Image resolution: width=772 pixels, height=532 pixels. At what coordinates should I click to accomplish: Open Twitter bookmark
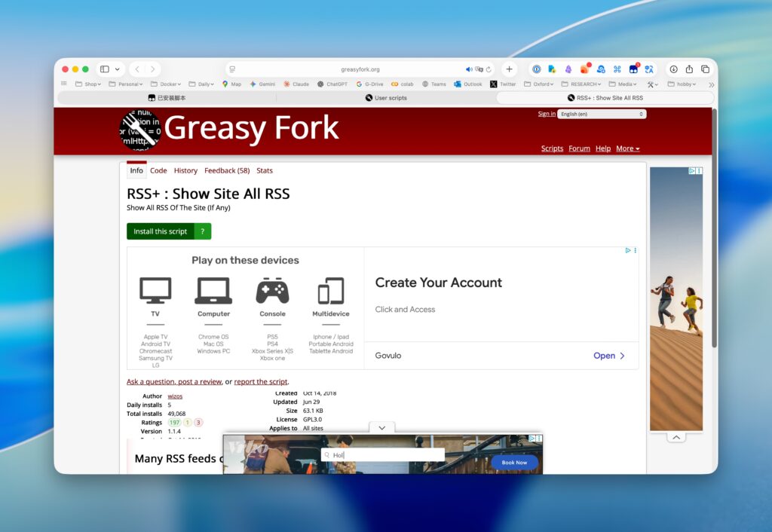pyautogui.click(x=503, y=84)
